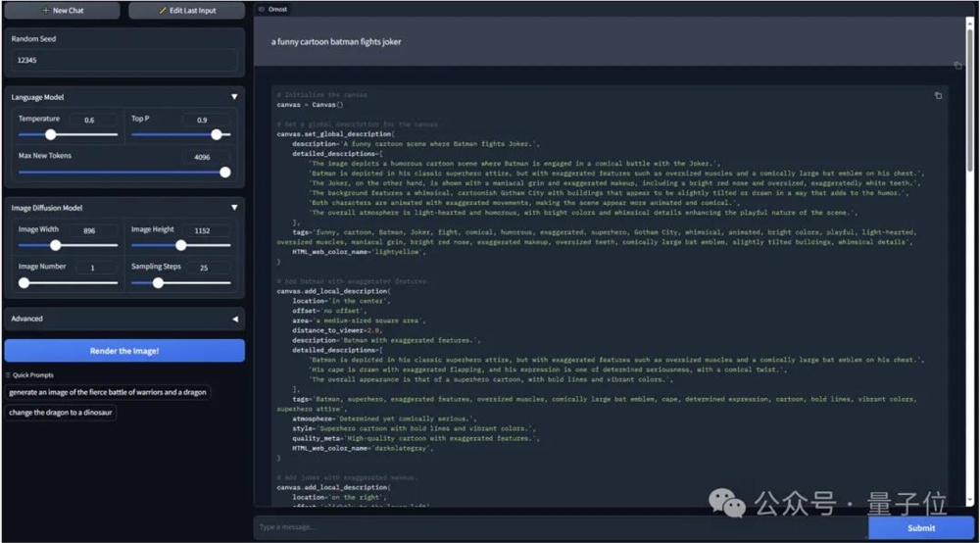Click the Image Number slider handle
The image size is (980, 543).
[24, 283]
